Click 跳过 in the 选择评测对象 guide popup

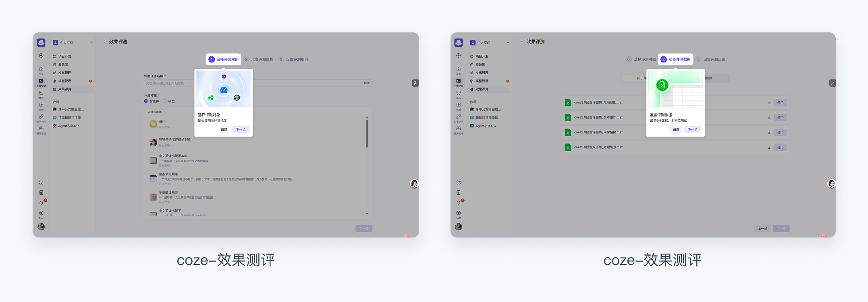(x=224, y=129)
